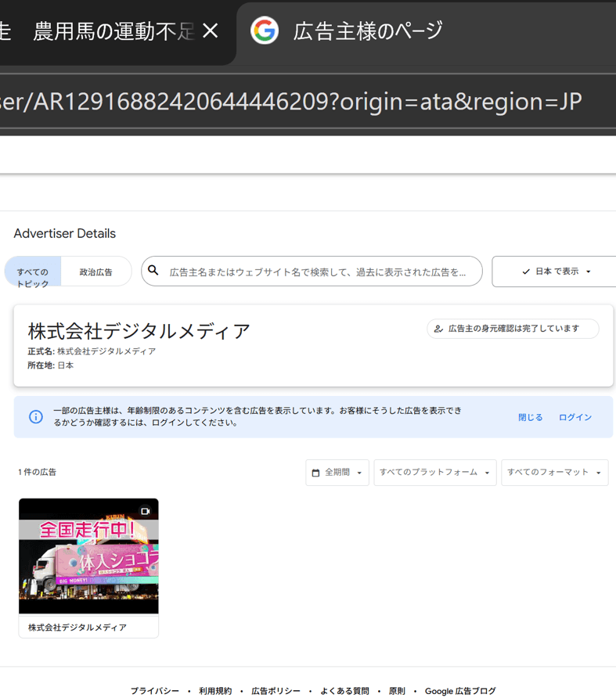Click the Google logo favicon on tab
The width and height of the screenshot is (616, 698).
pos(265,31)
